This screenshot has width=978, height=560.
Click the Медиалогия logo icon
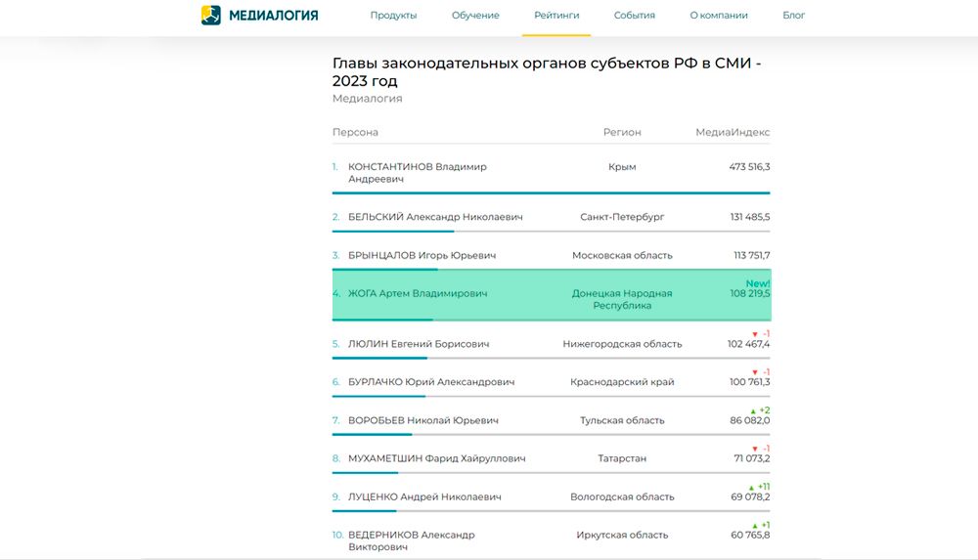[211, 15]
